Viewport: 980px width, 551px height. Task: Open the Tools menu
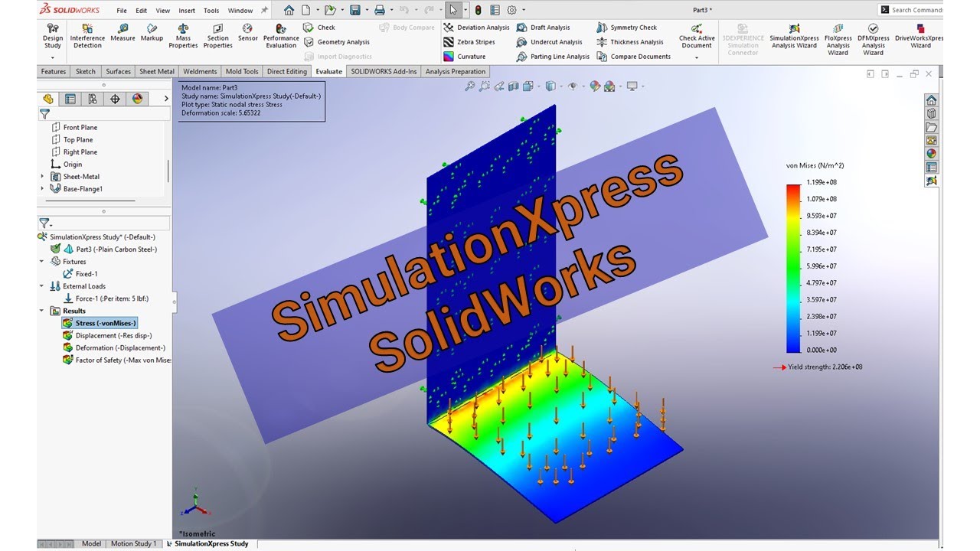211,11
